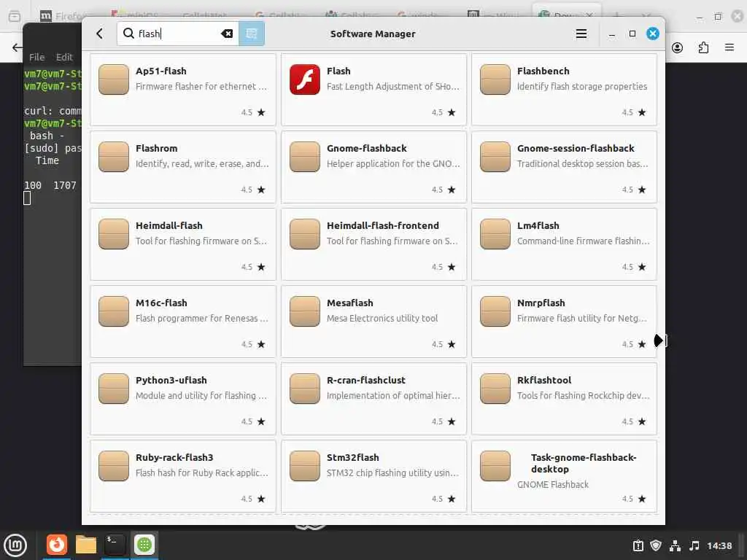Open the Software Manager hamburger menu
The height and width of the screenshot is (560, 747).
(x=581, y=34)
